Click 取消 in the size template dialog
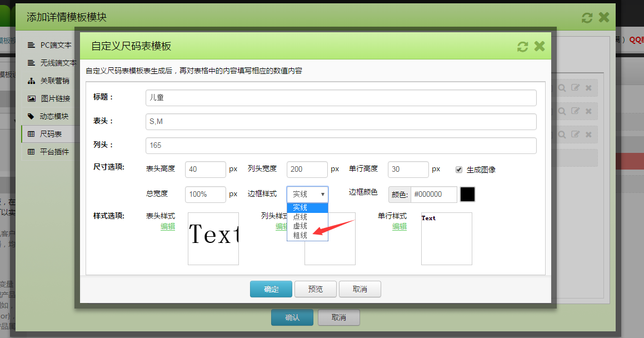Screen dimensions: 644x338 360,289
